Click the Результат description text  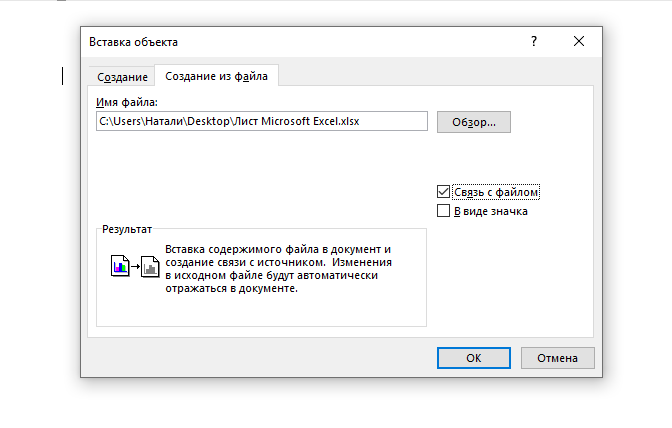[277, 268]
